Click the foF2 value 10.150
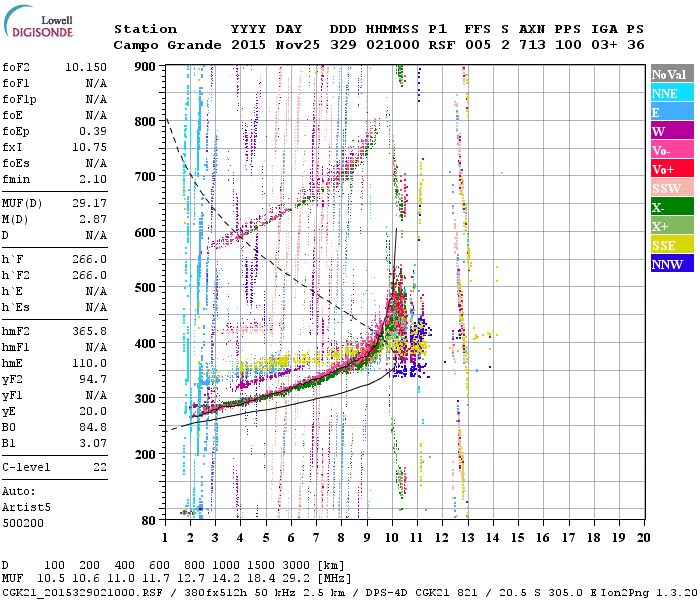The width and height of the screenshot is (700, 600). [86, 67]
